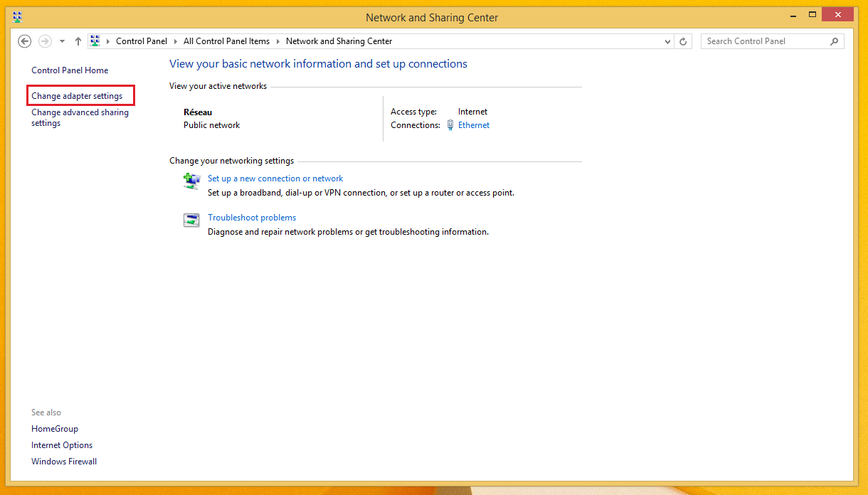Click Set up a new connection or network
This screenshot has height=495, width=868.
(x=275, y=179)
